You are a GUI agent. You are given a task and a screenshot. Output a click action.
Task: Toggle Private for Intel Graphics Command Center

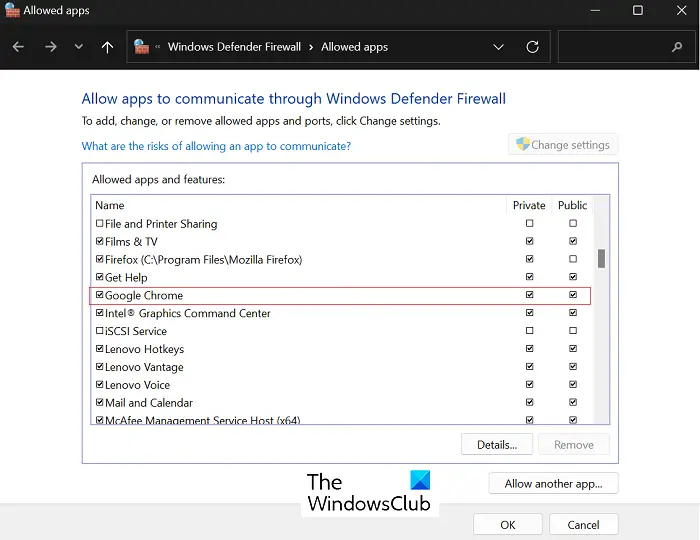[529, 312]
